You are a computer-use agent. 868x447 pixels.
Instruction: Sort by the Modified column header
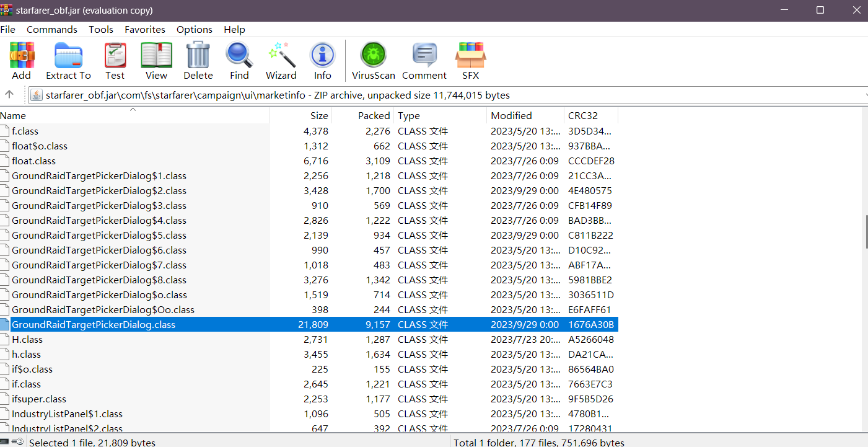click(x=511, y=115)
